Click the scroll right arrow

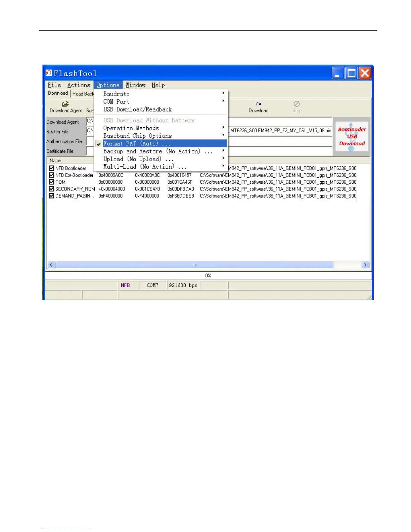(x=365, y=265)
